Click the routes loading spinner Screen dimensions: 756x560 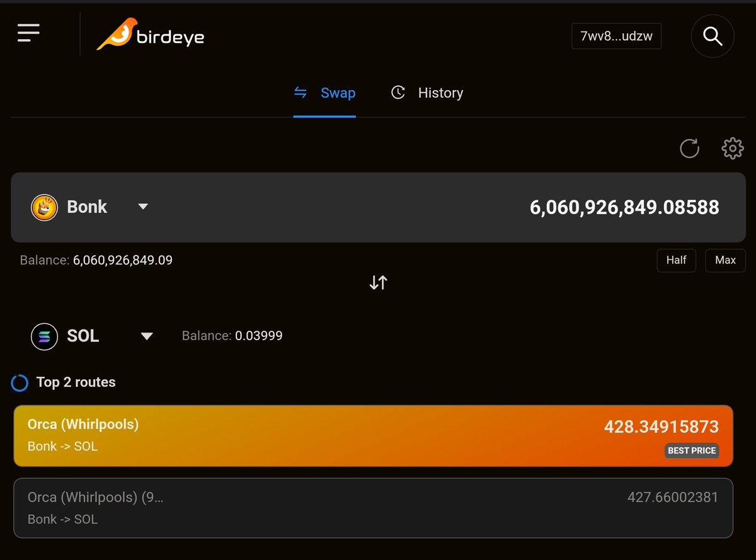tap(20, 383)
